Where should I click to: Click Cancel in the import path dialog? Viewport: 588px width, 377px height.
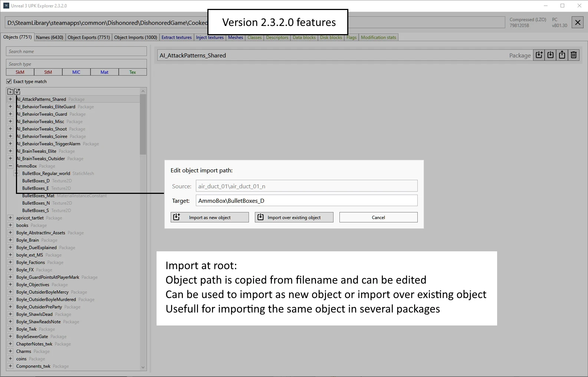pos(378,218)
